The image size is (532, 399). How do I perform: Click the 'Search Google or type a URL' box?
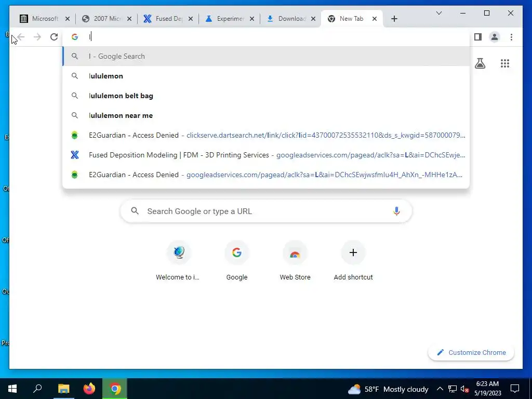266,211
